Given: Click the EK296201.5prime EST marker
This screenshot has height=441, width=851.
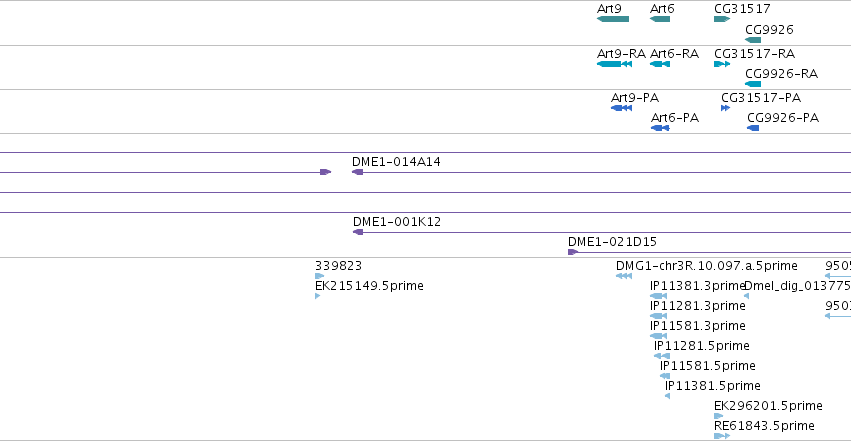Looking at the screenshot, I should [x=719, y=416].
